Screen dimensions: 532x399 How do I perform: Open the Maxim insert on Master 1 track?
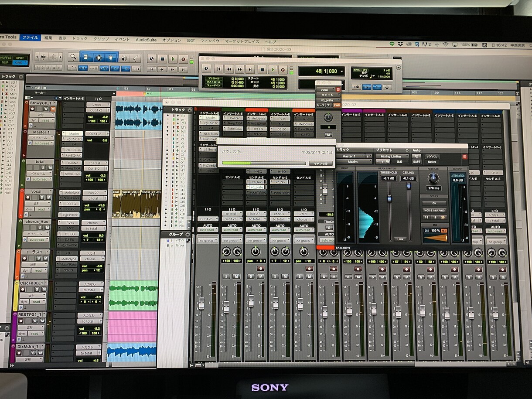72,133
